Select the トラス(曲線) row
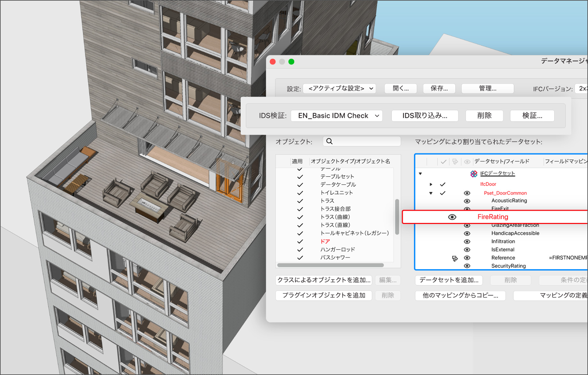 [x=335, y=217]
